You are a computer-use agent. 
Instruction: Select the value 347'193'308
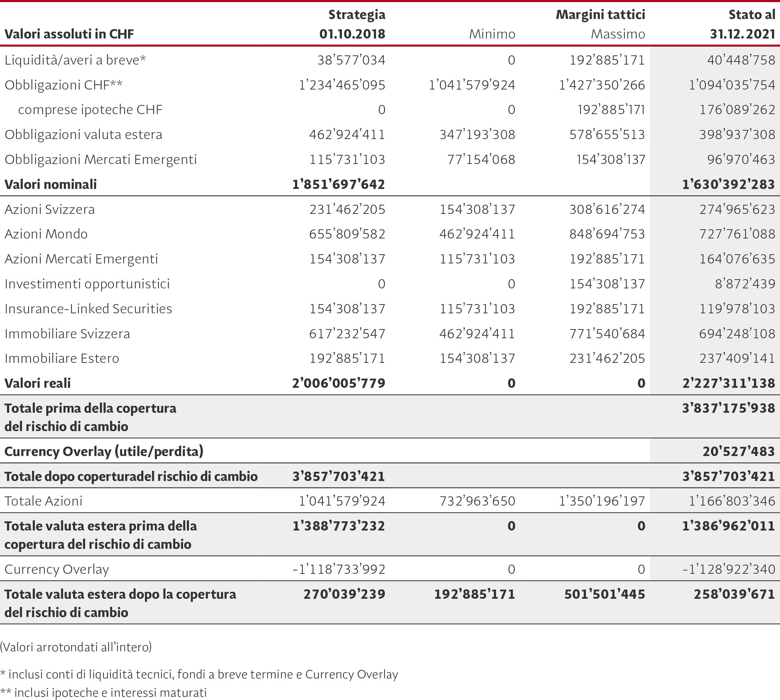(477, 135)
